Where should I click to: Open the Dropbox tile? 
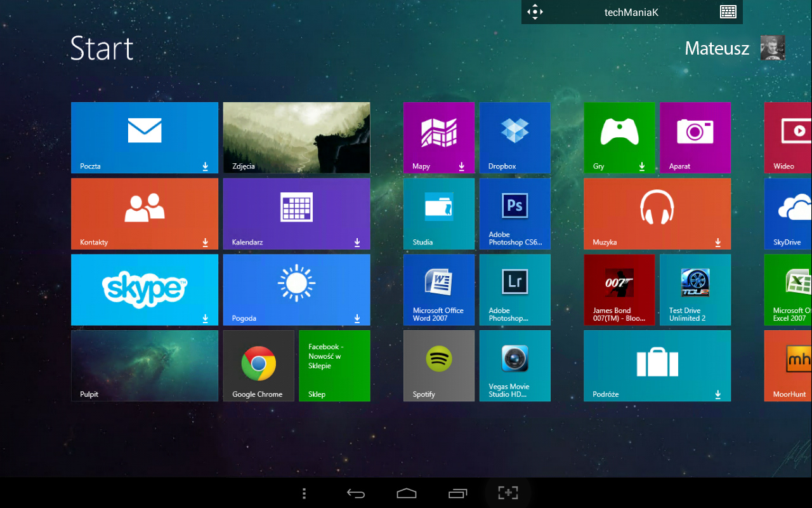pos(514,137)
